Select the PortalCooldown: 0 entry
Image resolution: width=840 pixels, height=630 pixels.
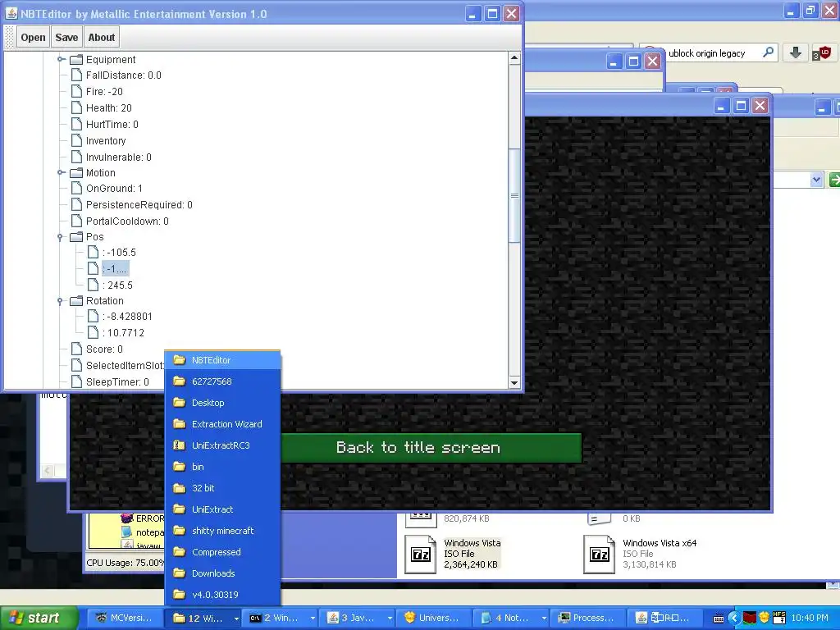tap(127, 221)
